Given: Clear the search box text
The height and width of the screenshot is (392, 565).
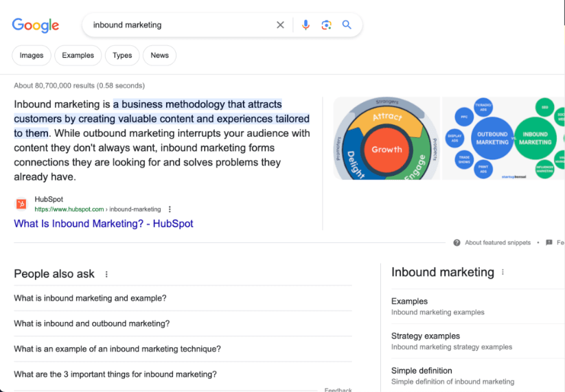Looking at the screenshot, I should pyautogui.click(x=280, y=25).
